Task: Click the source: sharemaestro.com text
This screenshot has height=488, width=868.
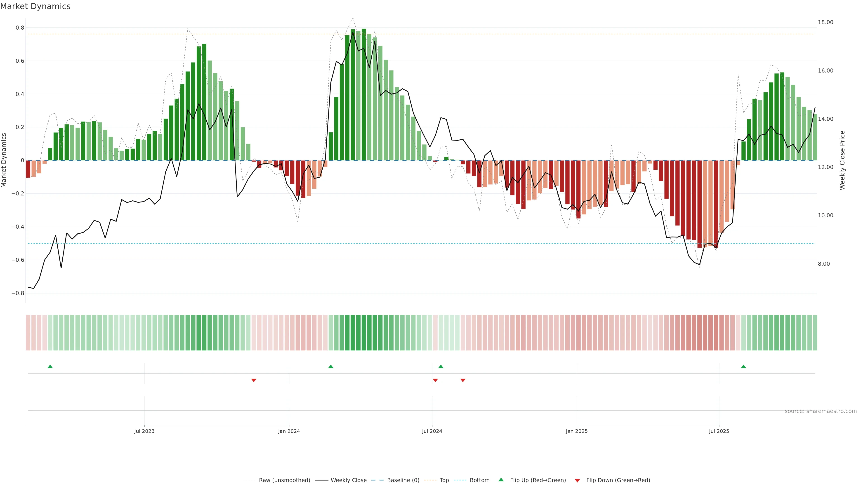Action: click(821, 411)
